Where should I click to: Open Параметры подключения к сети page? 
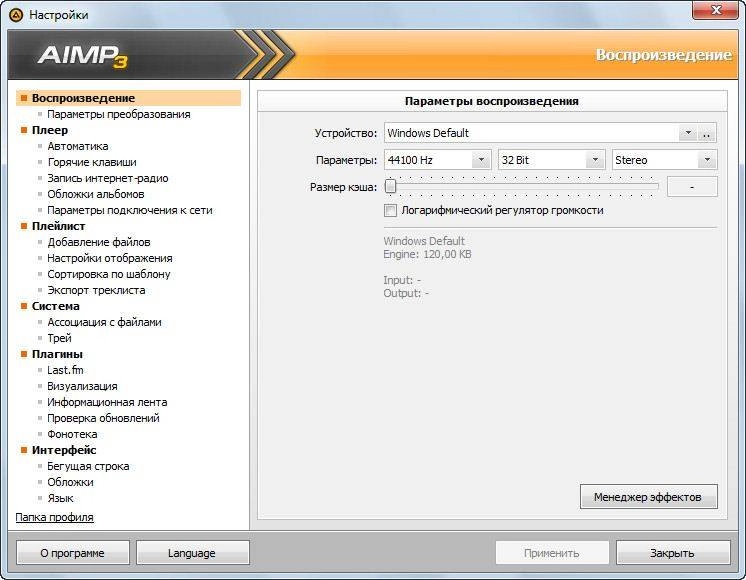point(129,210)
